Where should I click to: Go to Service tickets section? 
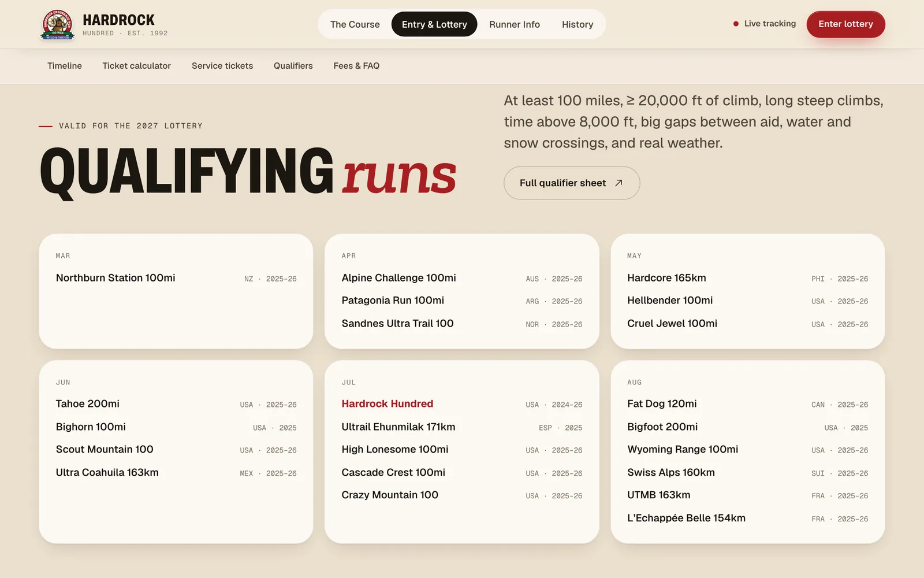tap(222, 66)
